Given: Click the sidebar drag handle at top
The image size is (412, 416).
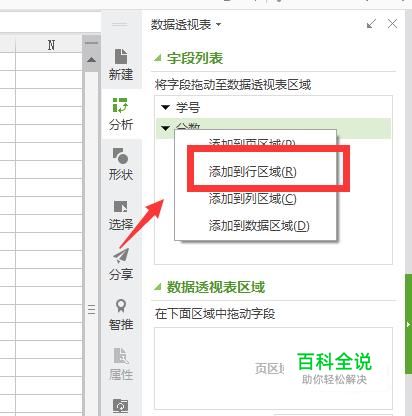Looking at the screenshot, I should tap(120, 25).
